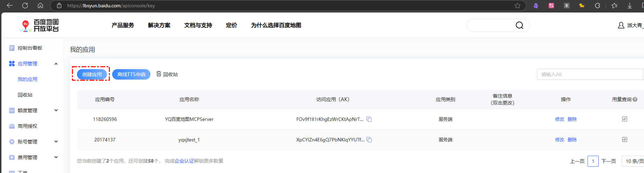
Task: Go to 下一页 in pagination
Action: click(x=609, y=161)
